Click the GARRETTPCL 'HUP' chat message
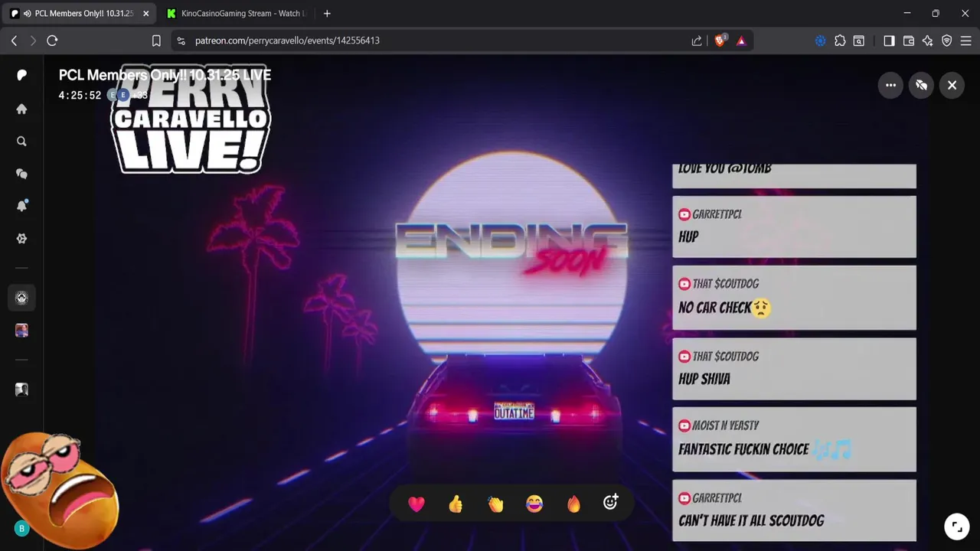The height and width of the screenshot is (551, 980). (x=794, y=227)
